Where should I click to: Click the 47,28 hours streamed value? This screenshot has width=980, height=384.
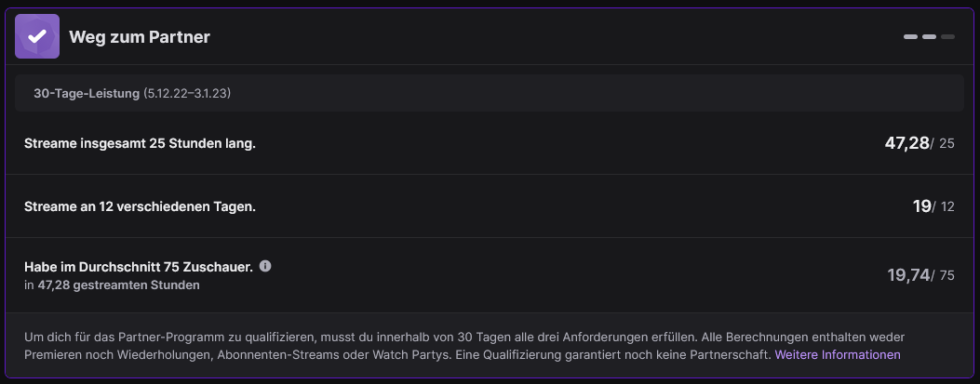(x=906, y=142)
